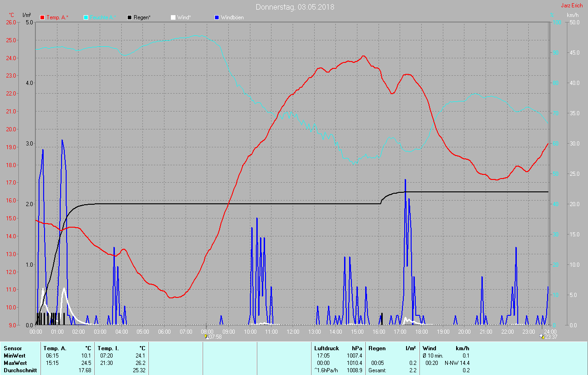
Task: Select the Temp. A. column header
Action: pyautogui.click(x=55, y=348)
